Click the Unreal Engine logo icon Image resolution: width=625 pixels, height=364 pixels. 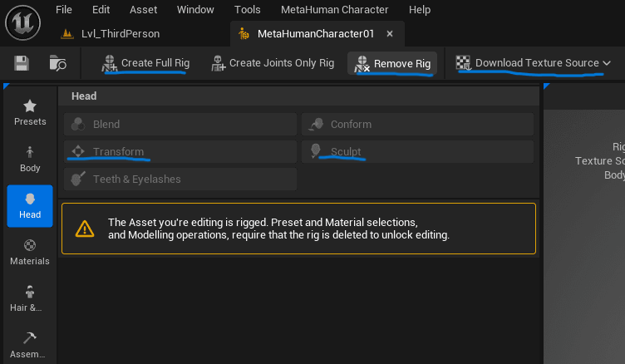click(22, 22)
